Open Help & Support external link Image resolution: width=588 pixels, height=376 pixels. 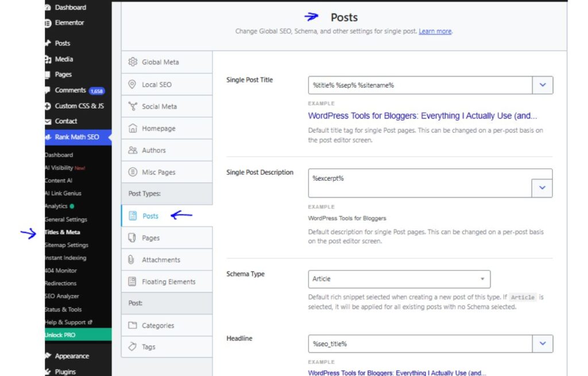[x=69, y=322]
